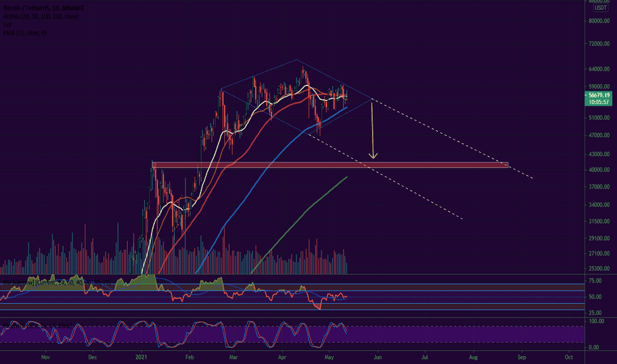The width and height of the screenshot is (617, 364).
Task: Click the 29100.00 price axis label
Action: click(599, 238)
